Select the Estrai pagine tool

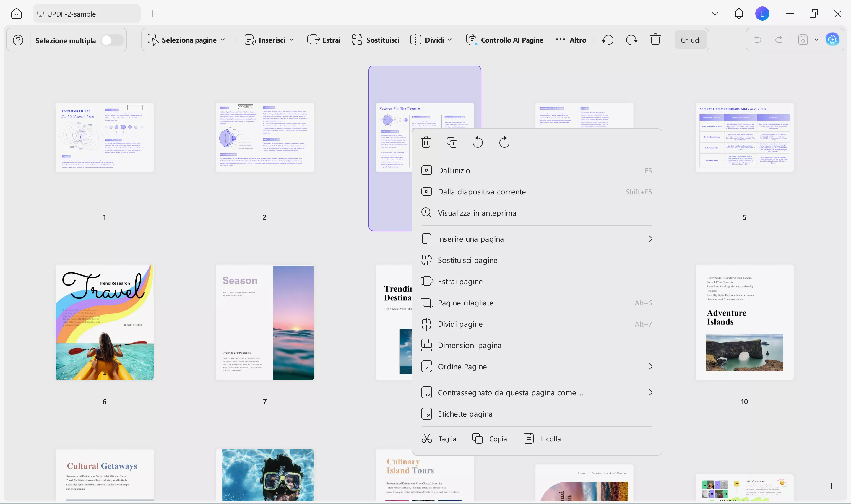click(x=460, y=281)
